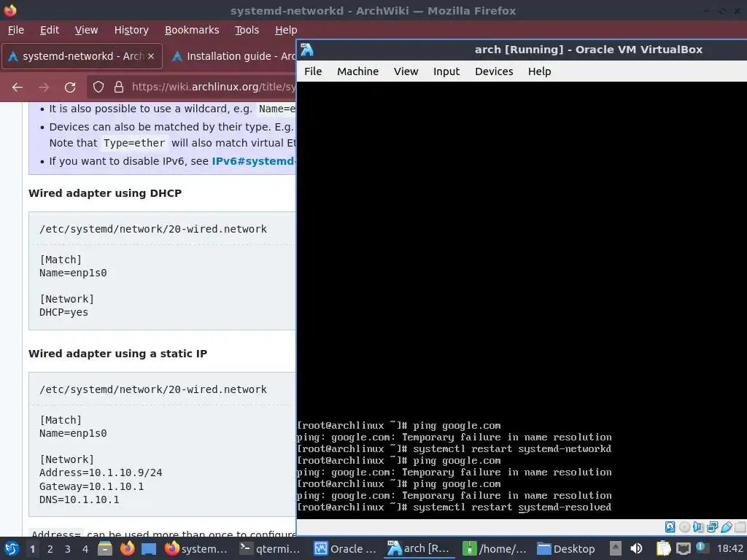Open Firefox View menu
This screenshot has height=560, width=747.
coord(86,30)
